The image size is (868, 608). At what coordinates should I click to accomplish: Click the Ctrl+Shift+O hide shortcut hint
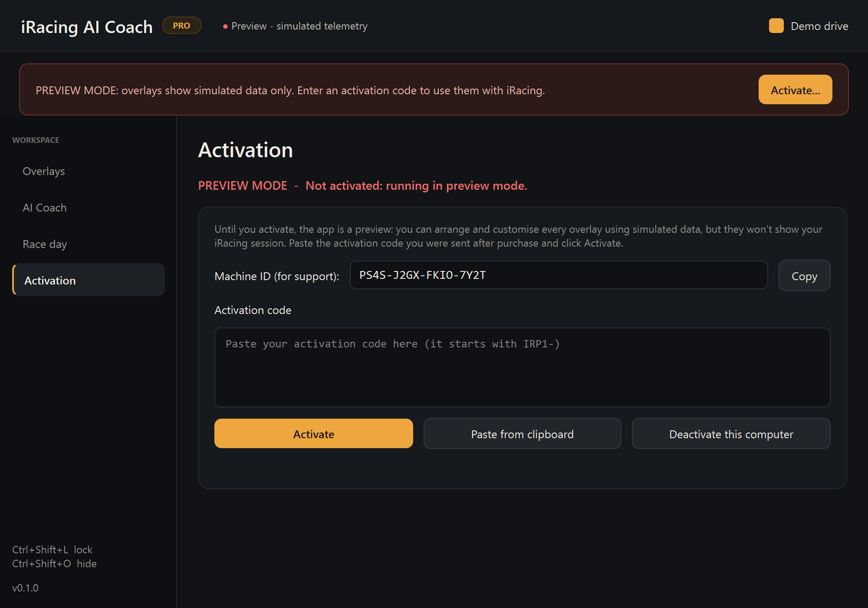[54, 564]
